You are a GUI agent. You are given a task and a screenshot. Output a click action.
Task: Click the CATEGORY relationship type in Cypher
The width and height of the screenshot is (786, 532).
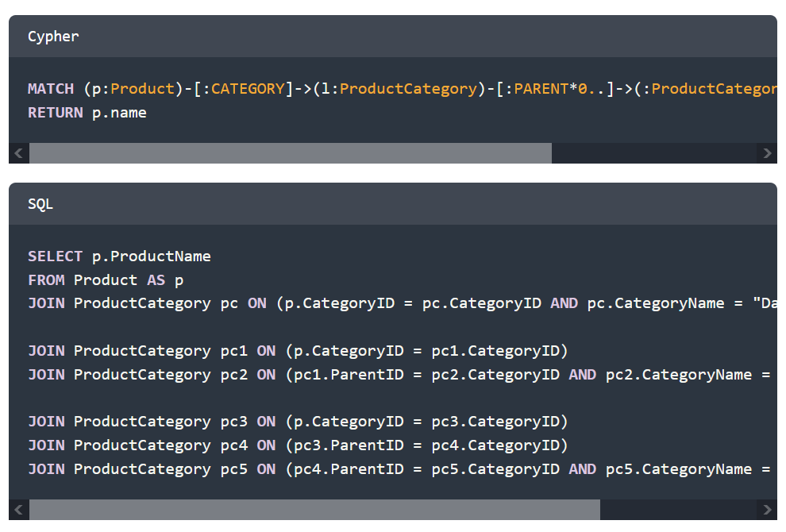(249, 89)
